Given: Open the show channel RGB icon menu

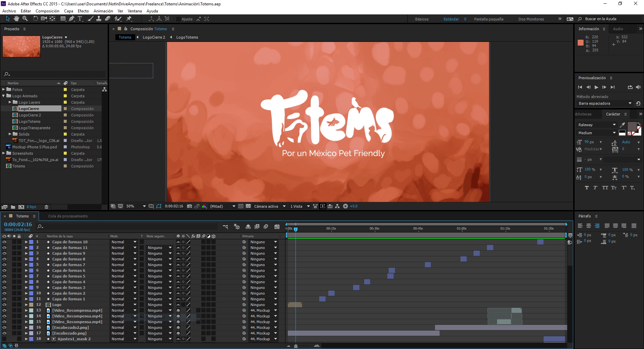Looking at the screenshot, I should pos(204,206).
